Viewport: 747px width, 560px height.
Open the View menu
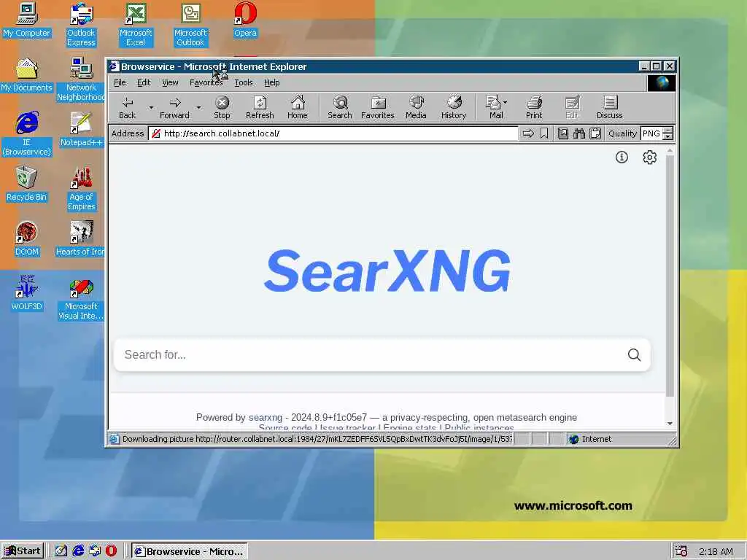[x=170, y=83]
